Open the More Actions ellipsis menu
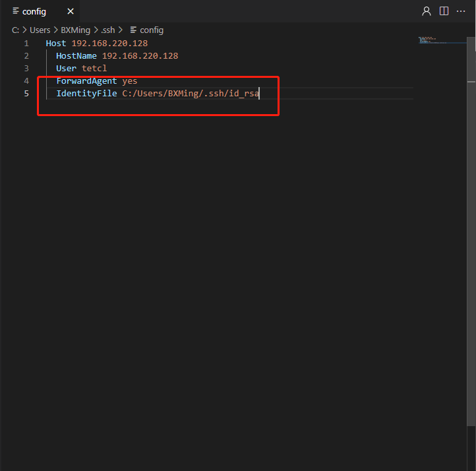This screenshot has height=471, width=476. coord(461,11)
